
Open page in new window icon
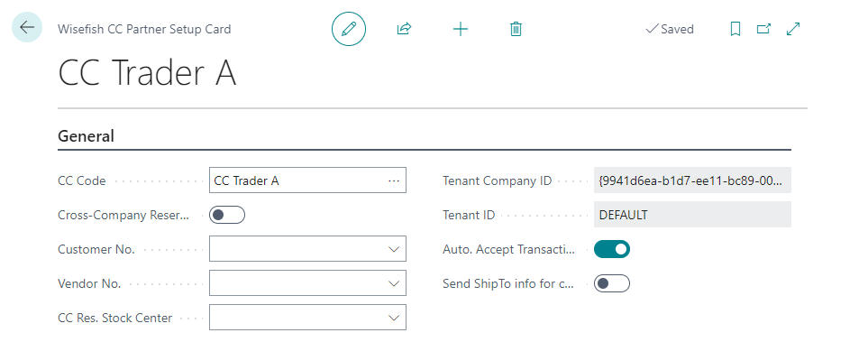click(x=764, y=29)
